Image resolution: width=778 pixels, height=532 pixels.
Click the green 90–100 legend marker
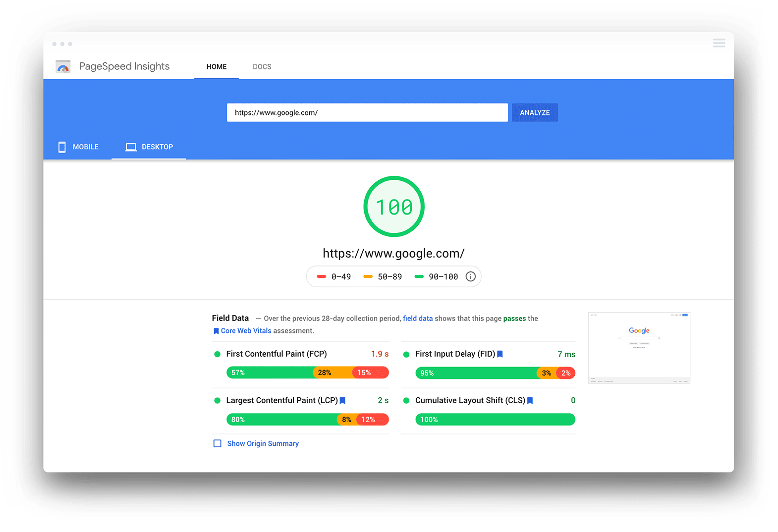click(x=419, y=276)
